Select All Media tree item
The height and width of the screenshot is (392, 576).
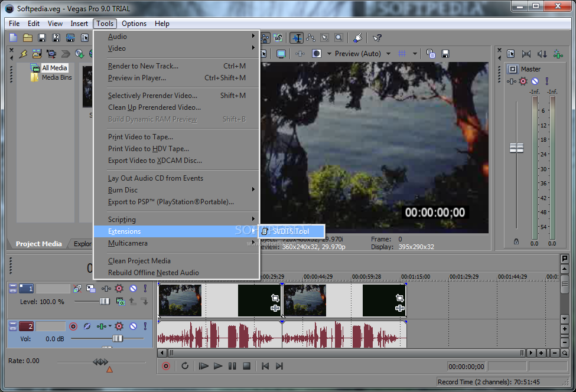(x=54, y=68)
